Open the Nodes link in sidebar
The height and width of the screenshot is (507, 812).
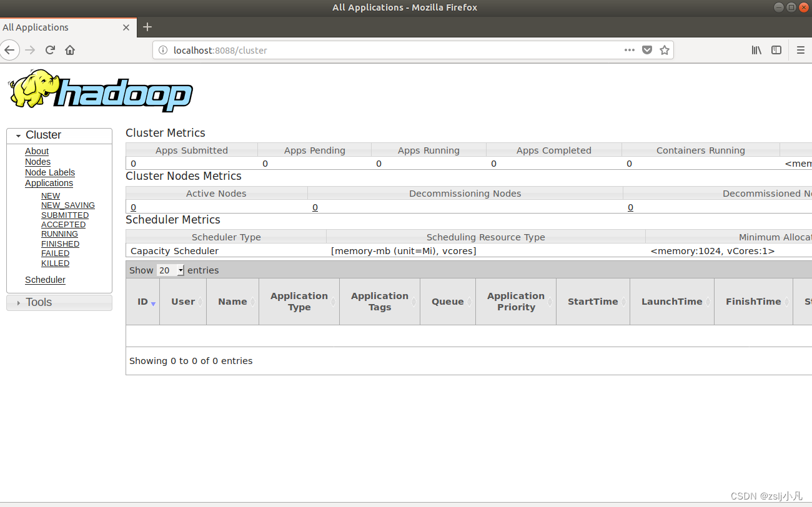point(37,162)
